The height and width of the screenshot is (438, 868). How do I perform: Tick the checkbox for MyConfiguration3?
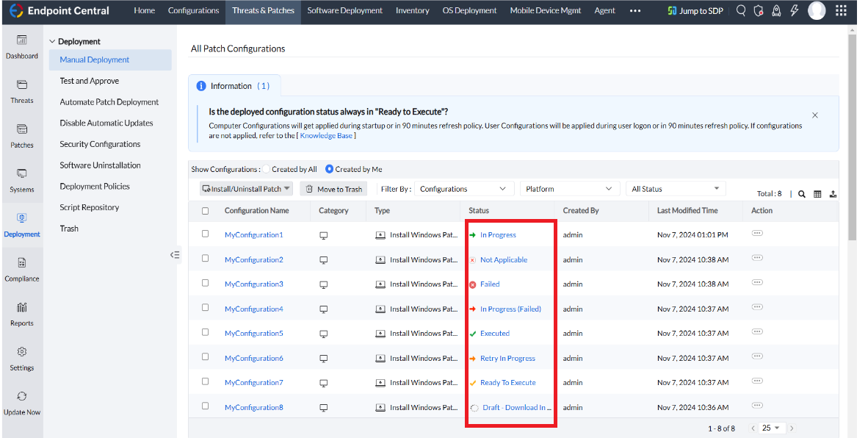point(206,283)
